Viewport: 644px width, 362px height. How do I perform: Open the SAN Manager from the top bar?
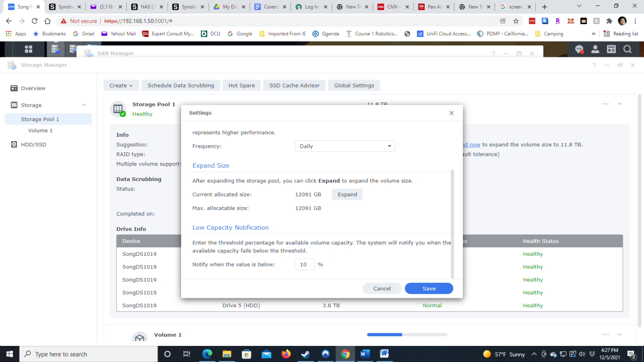(x=72, y=49)
